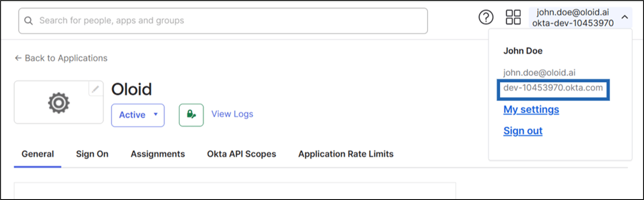Open the Active status dropdown
The width and height of the screenshot is (644, 200).
click(138, 115)
